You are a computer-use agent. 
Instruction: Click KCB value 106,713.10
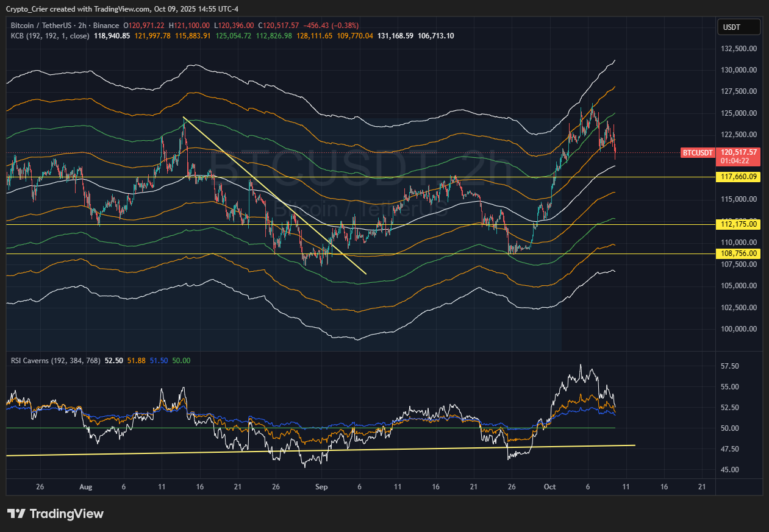click(435, 36)
